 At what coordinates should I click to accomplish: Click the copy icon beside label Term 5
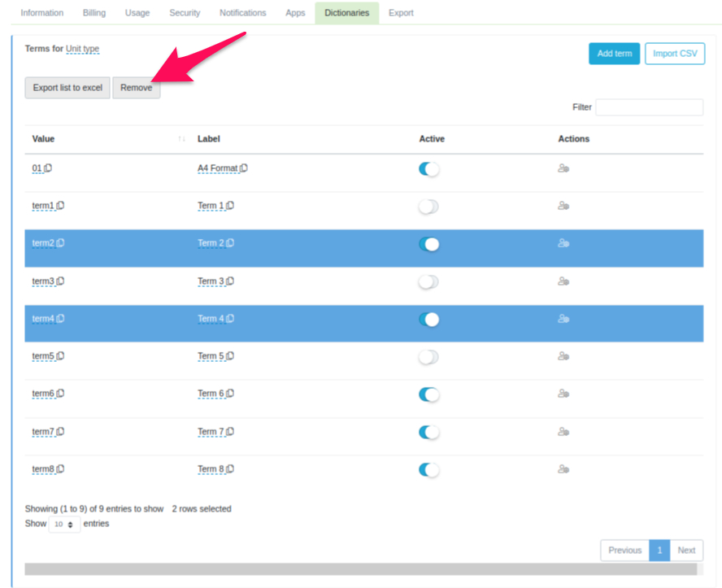click(x=231, y=356)
